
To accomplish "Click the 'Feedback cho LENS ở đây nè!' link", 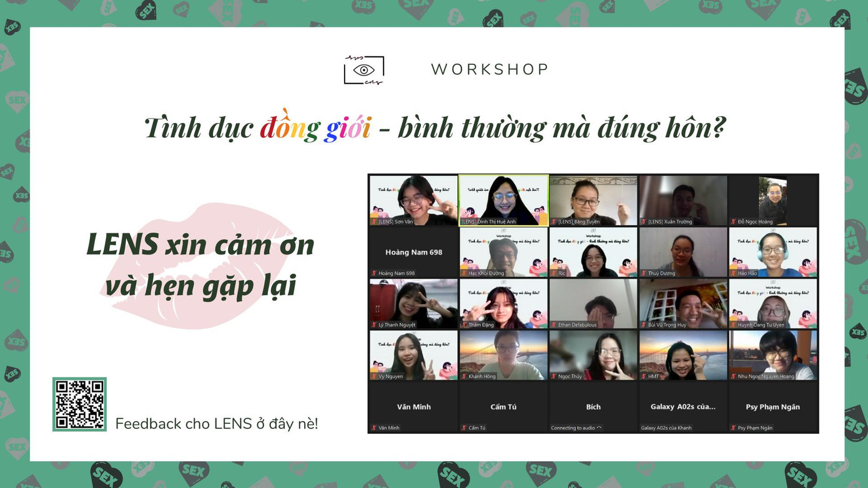I will coord(216,423).
